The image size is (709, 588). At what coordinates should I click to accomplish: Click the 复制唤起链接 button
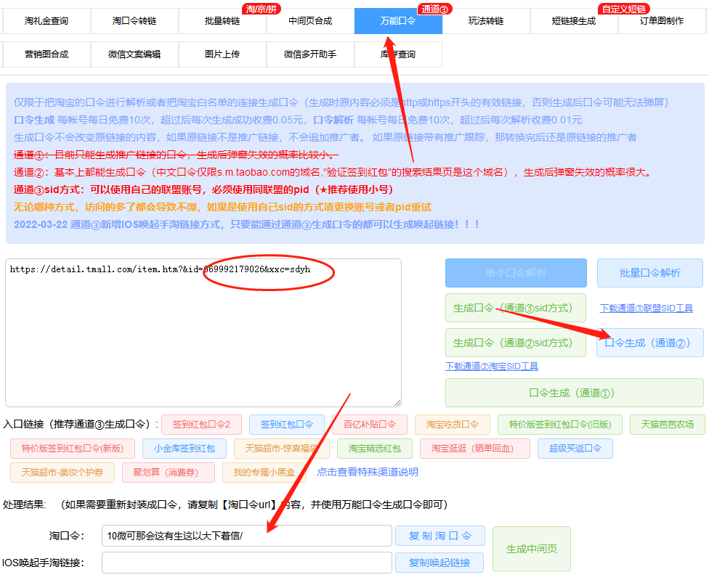[439, 563]
